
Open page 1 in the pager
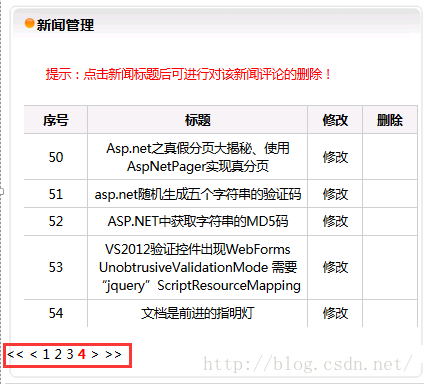[46, 354]
